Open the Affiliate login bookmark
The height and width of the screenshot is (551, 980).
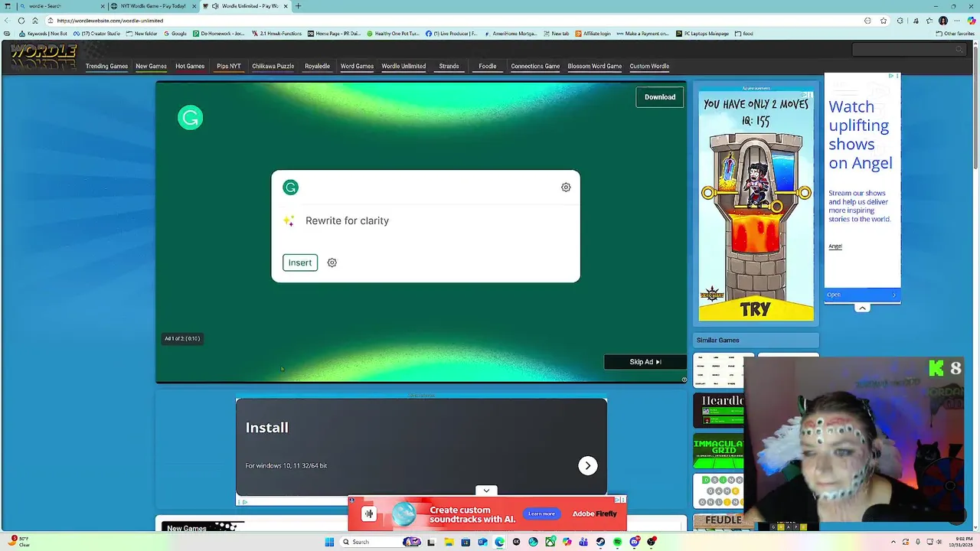point(593,34)
